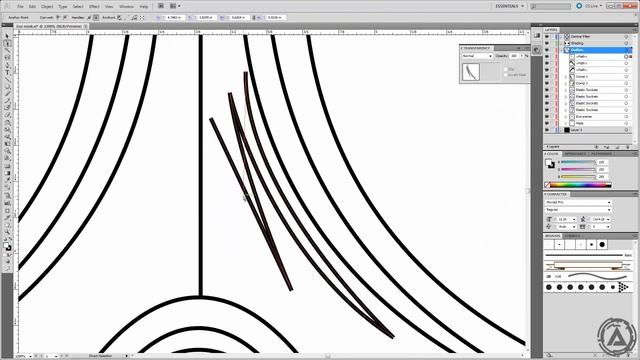Open the Normal blend mode dropdown
The image size is (640, 360).
coord(477,56)
